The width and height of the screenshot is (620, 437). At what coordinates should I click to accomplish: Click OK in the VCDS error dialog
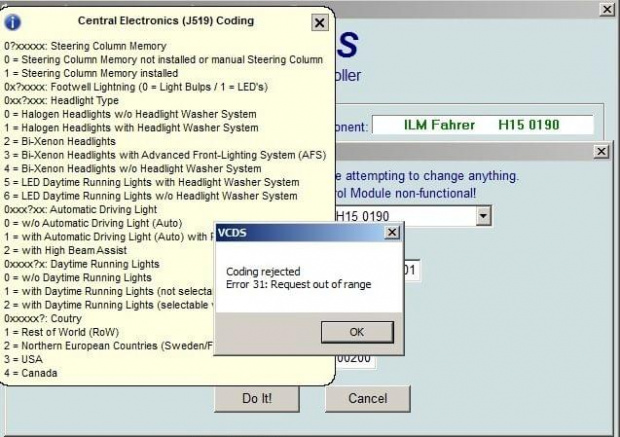coord(357,332)
